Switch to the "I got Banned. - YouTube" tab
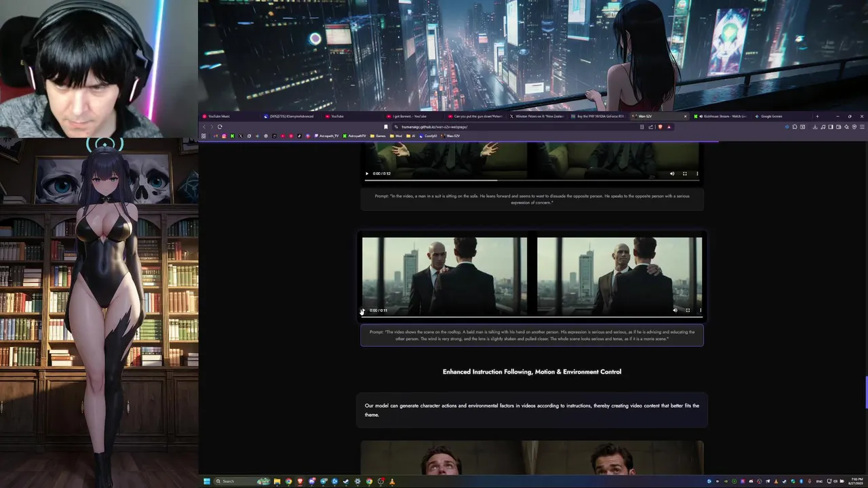Image resolution: width=868 pixels, height=488 pixels. pyautogui.click(x=414, y=117)
